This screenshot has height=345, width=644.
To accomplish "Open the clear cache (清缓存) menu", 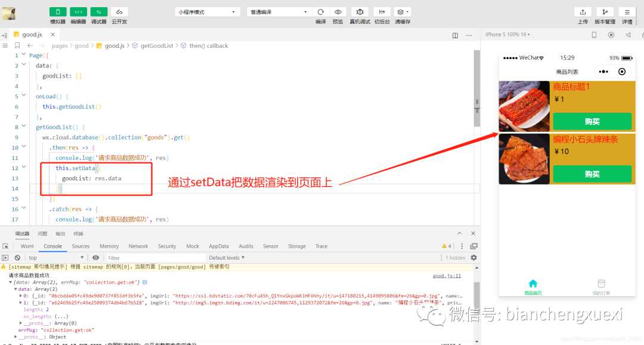I will [402, 12].
